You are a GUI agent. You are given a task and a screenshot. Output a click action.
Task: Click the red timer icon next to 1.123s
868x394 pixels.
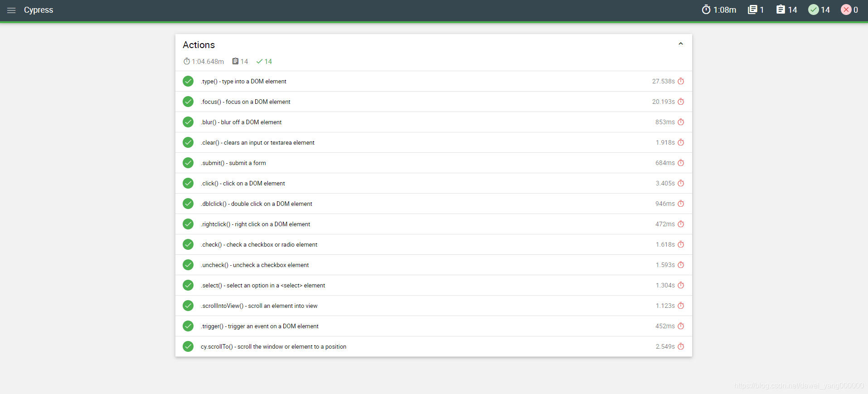[681, 306]
